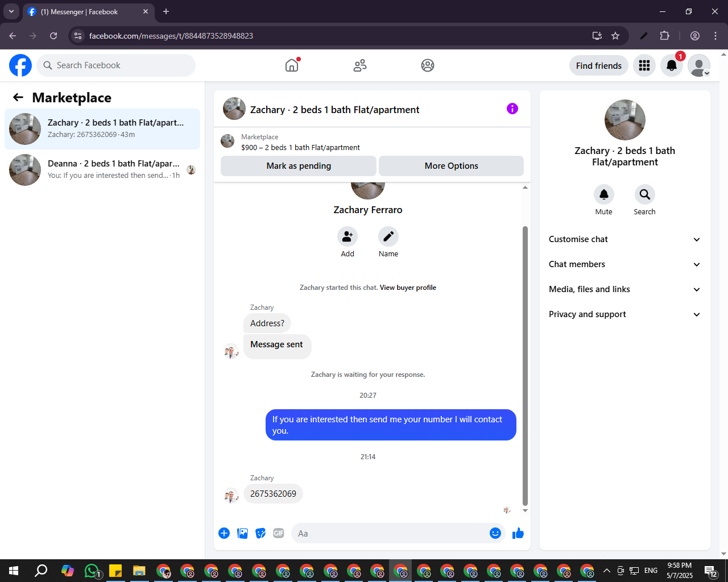The width and height of the screenshot is (728, 582).
Task: Expand Privacy and support section
Action: point(625,314)
